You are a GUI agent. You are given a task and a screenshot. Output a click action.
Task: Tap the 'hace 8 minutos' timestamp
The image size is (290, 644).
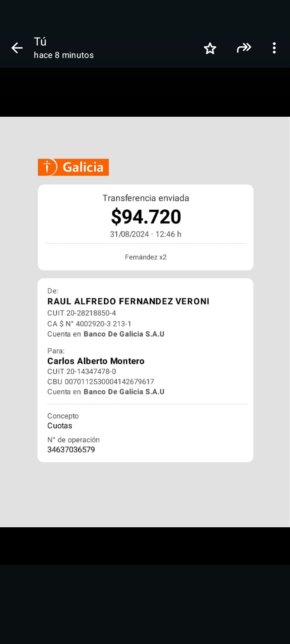(x=64, y=55)
